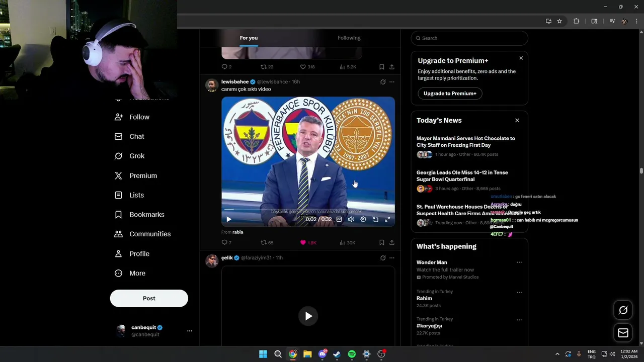Open Bookmarks in the sidebar
Viewport: 644px width, 362px height.
pos(140,215)
